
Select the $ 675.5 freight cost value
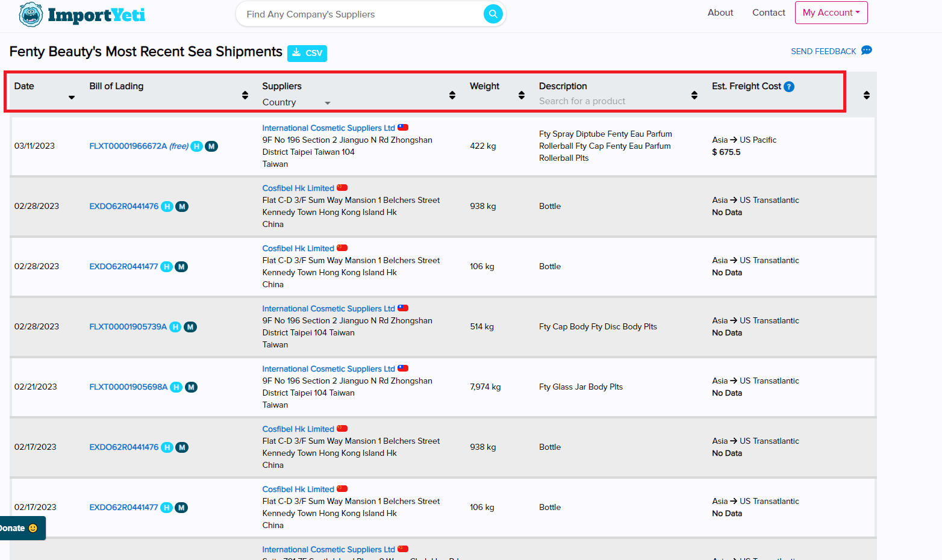pyautogui.click(x=726, y=152)
